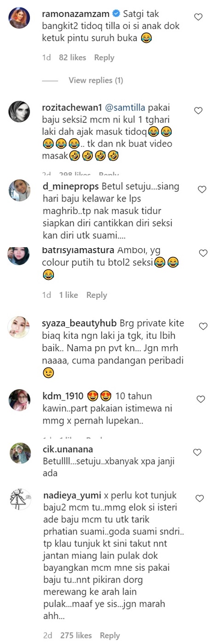The height and width of the screenshot is (644, 218).
Task: Expand View replies (1) under ramonazamzam
Action: [96, 81]
